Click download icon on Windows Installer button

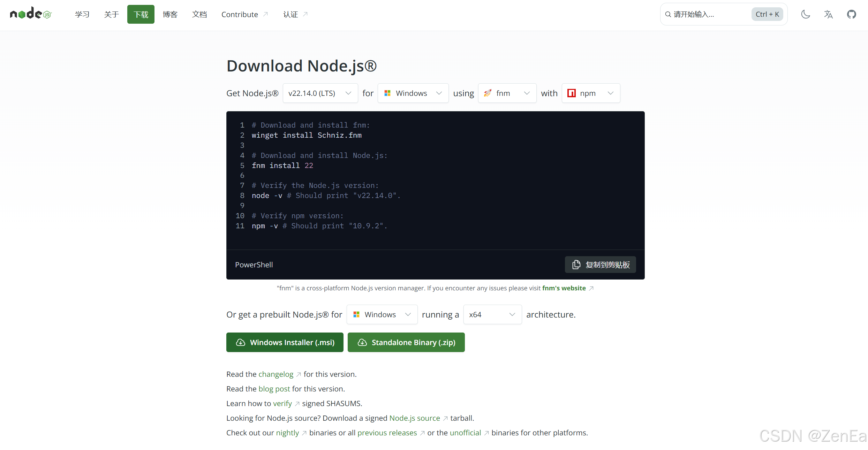click(x=241, y=342)
